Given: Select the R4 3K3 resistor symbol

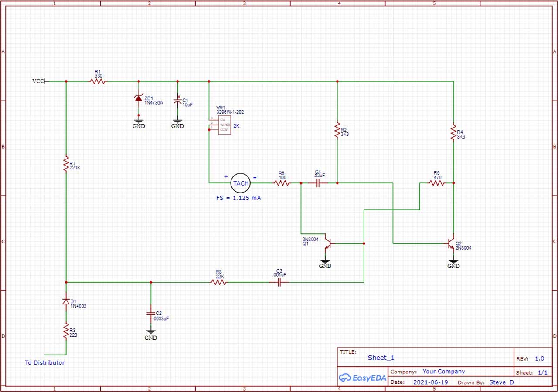Looking at the screenshot, I should point(454,132).
